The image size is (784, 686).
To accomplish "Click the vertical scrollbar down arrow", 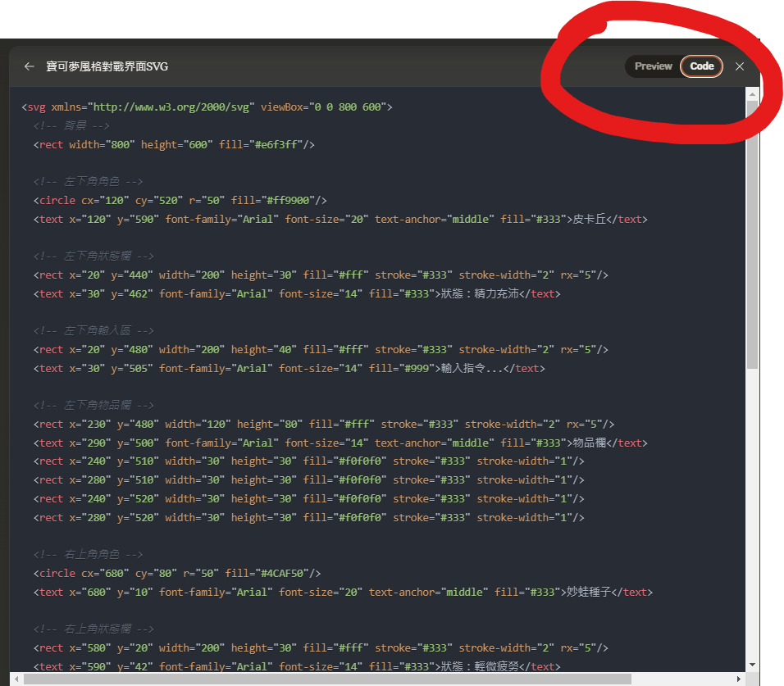I will [x=753, y=665].
